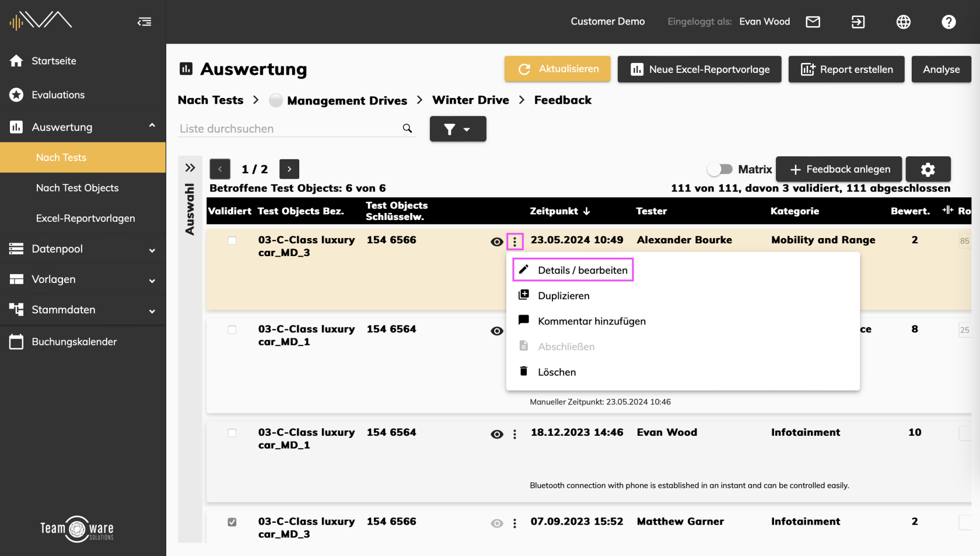Viewport: 980px width, 556px height.
Task: Open the language globe icon
Action: point(904,22)
